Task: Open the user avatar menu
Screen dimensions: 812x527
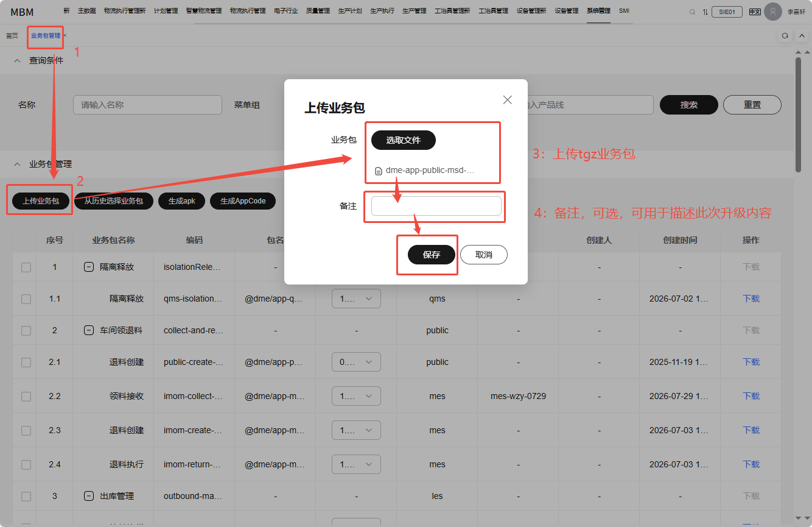Action: (773, 12)
